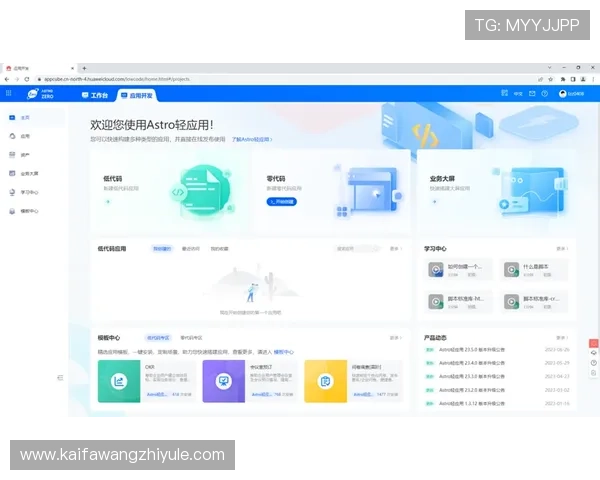Go back in the browser
Screen dimensions: 600x480
7,79
